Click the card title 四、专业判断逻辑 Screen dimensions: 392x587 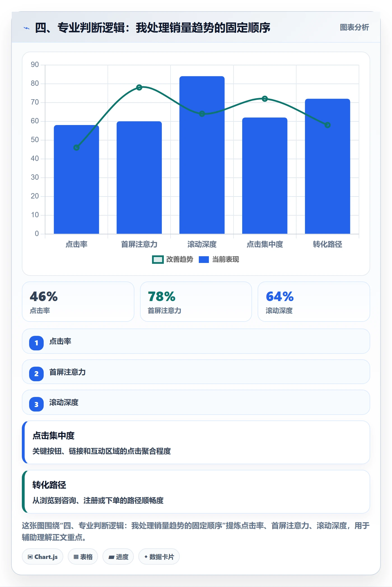152,28
